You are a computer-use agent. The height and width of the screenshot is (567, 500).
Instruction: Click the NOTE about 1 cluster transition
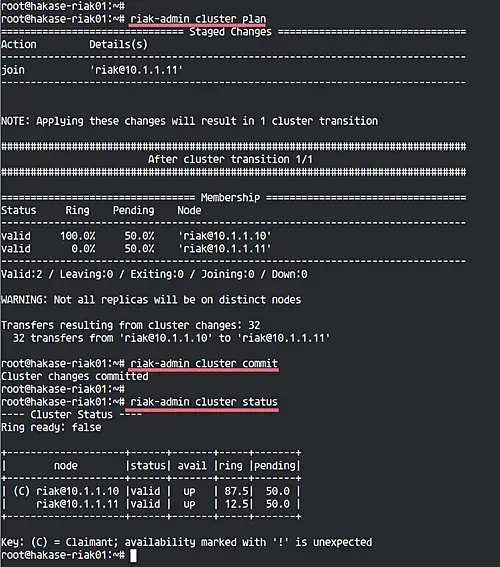coord(189,121)
